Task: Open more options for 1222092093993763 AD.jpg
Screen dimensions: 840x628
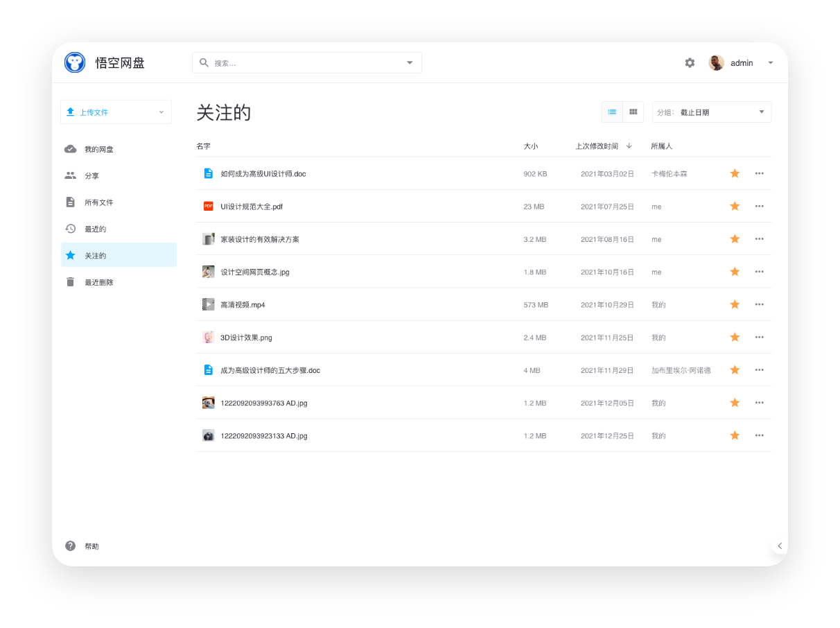Action: click(760, 403)
